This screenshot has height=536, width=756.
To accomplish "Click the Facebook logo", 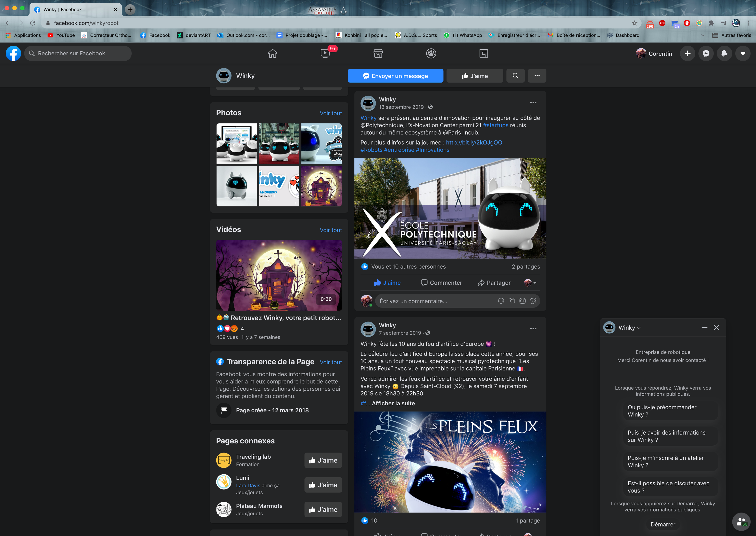I will pyautogui.click(x=14, y=53).
